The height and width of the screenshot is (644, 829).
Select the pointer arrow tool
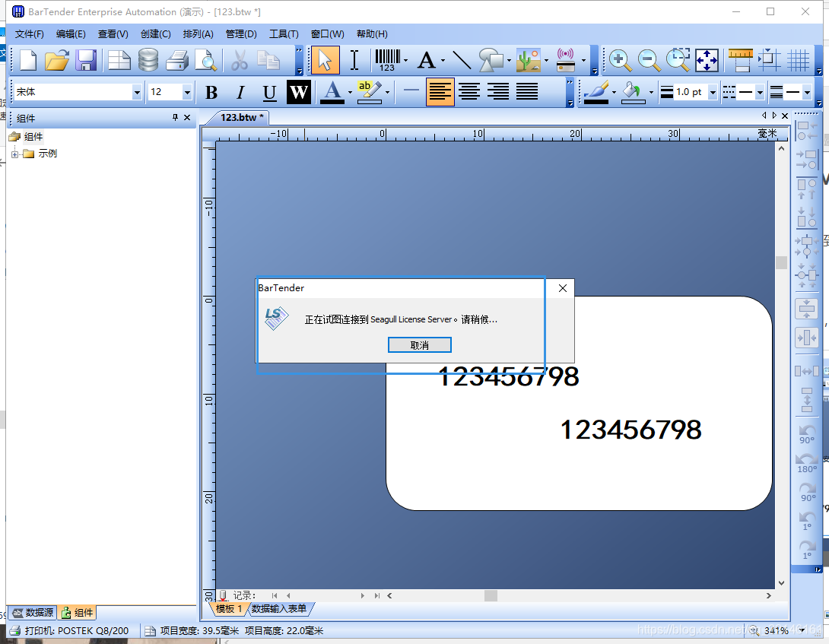326,60
